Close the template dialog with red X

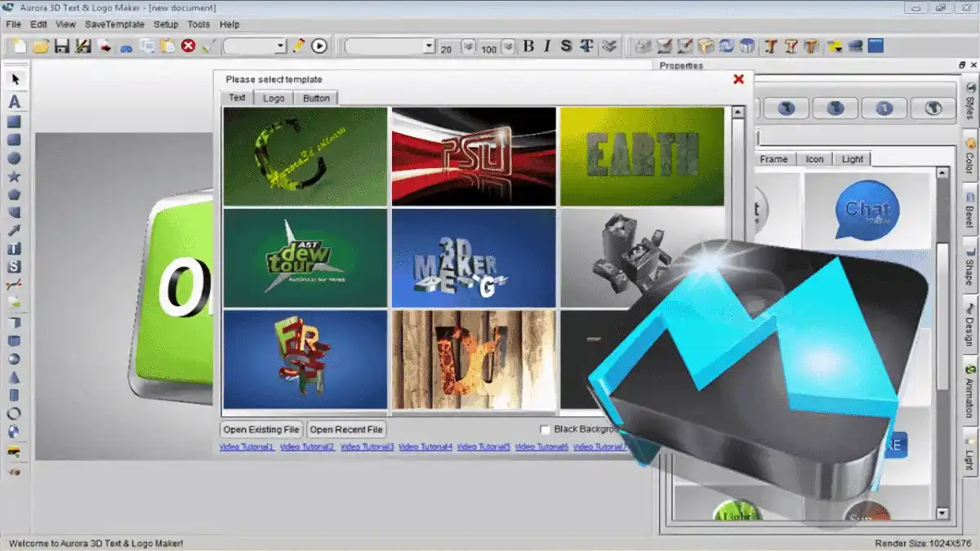tap(738, 79)
